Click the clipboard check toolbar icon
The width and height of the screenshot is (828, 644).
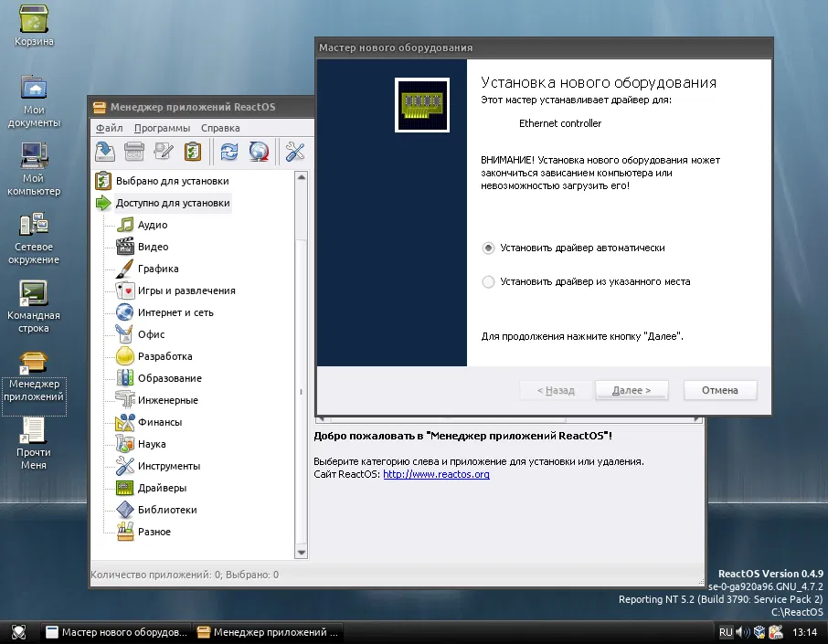coord(193,152)
